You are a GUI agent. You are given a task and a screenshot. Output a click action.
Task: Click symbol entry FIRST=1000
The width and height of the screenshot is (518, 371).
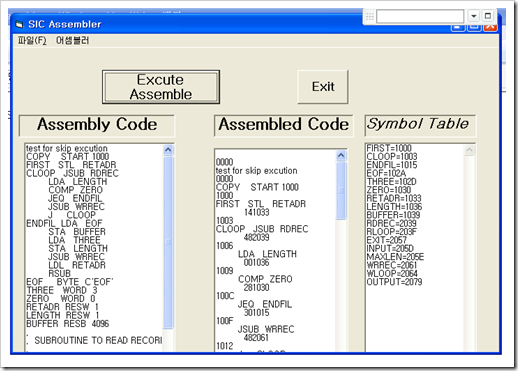[389, 148]
